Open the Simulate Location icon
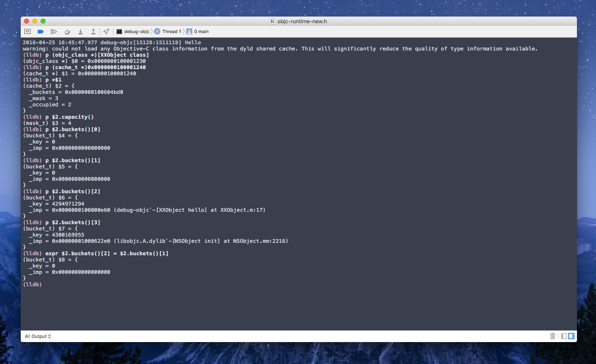 pyautogui.click(x=106, y=31)
